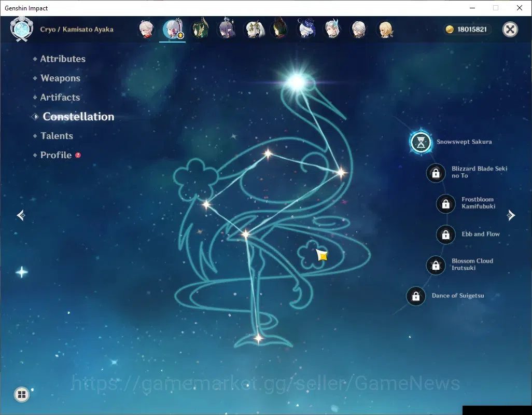Viewport: 532px width, 415px height.
Task: Select the white-haired character portrait with red scarf
Action: coord(146,30)
